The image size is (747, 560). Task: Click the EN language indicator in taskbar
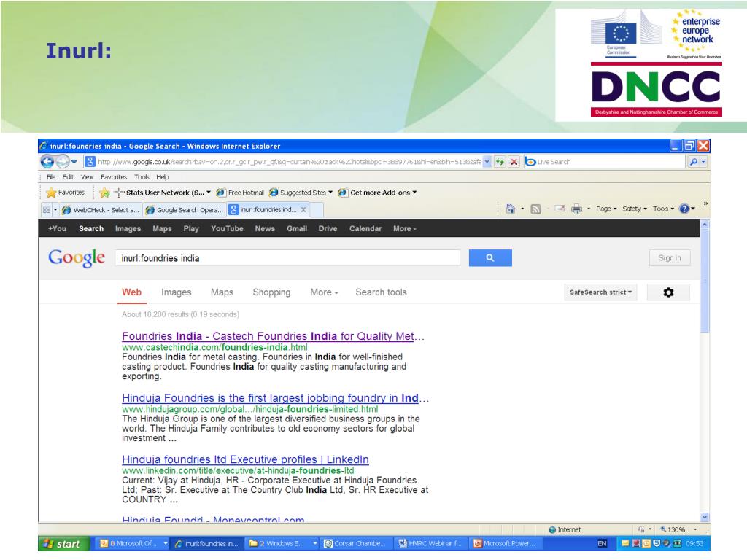[602, 543]
